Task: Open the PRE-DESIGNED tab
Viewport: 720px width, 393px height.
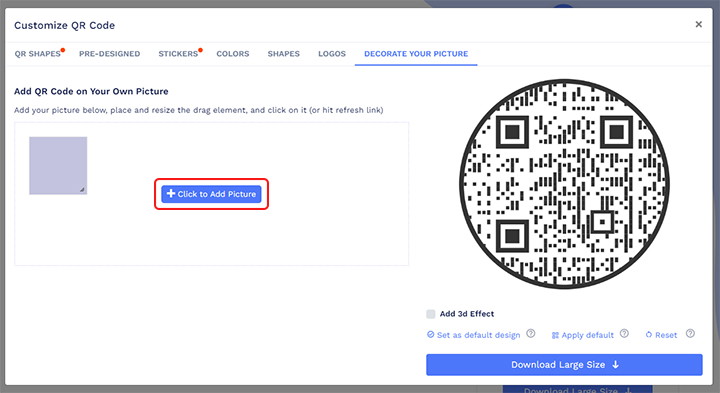Action: pyautogui.click(x=109, y=54)
